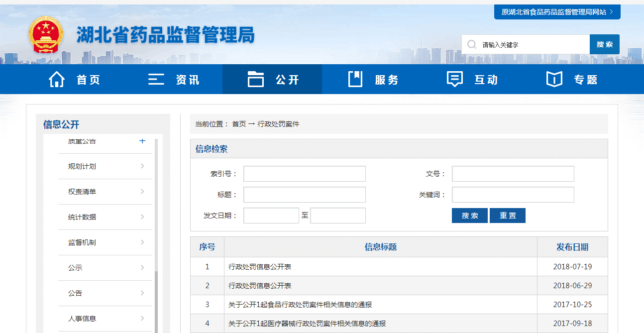Click the magnifier icon in the search bar
Image resolution: width=644 pixels, height=333 pixels.
coord(471,44)
